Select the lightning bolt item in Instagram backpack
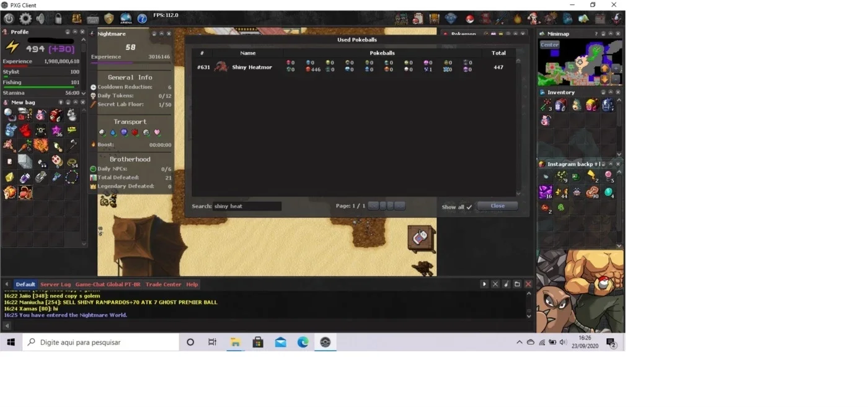 [592, 177]
